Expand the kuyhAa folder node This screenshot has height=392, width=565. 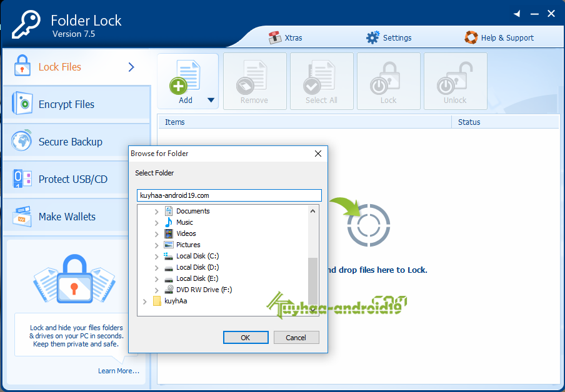(145, 301)
